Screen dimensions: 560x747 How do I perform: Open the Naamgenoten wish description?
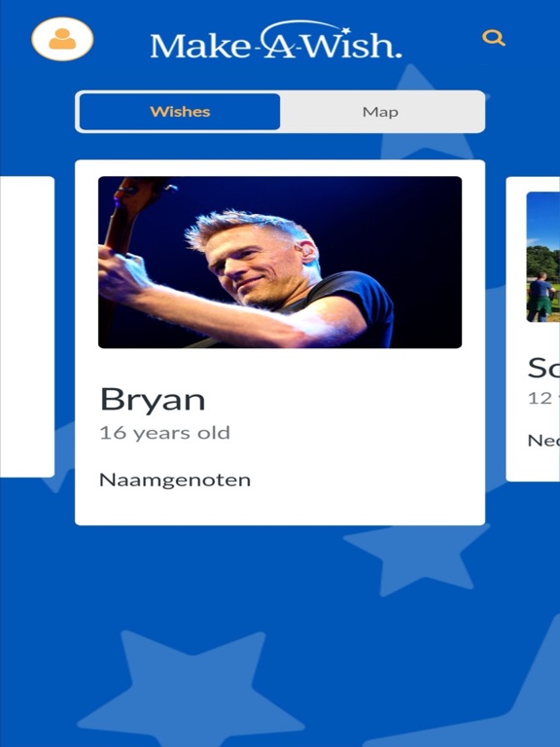point(175,480)
